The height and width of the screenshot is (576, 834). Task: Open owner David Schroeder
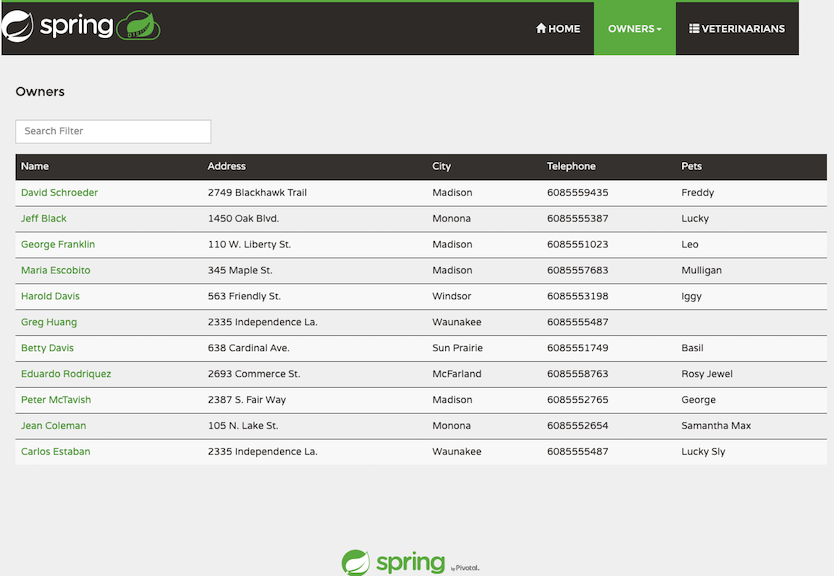[60, 193]
